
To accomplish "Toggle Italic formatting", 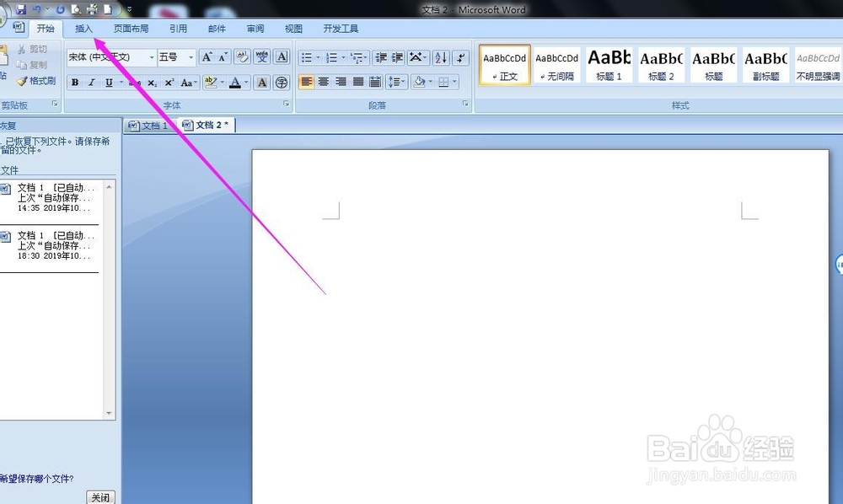I will click(92, 83).
